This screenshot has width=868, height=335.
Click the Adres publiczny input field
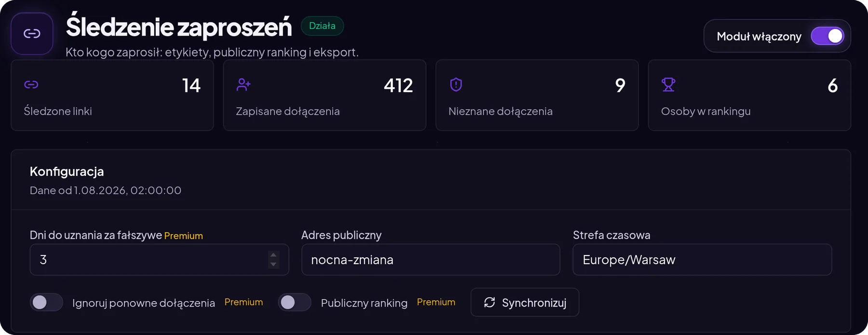(431, 260)
